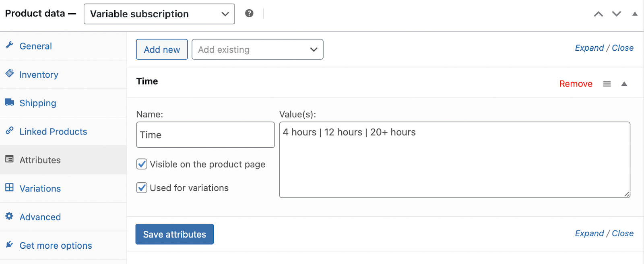This screenshot has height=264, width=644.
Task: Switch to the Attributes tab
Action: [x=40, y=160]
